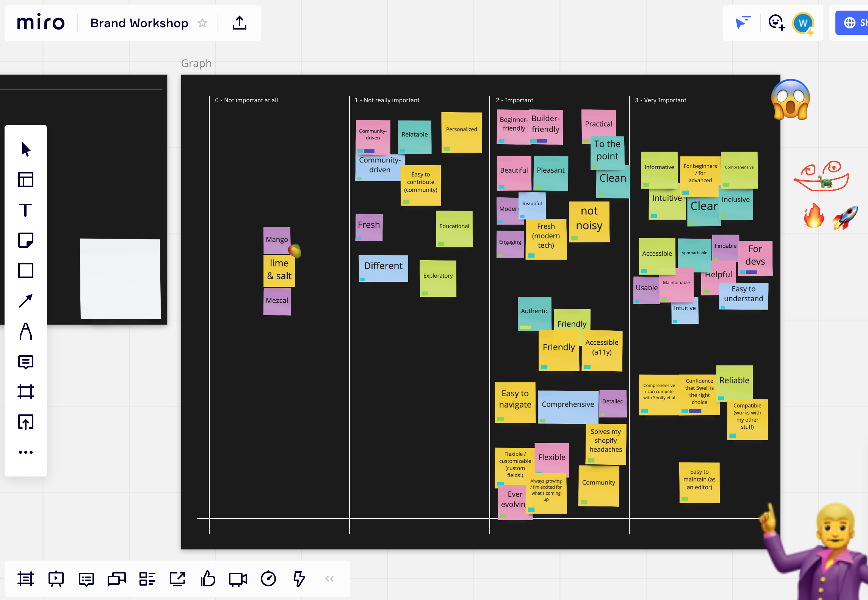Select the Pen drawing tool

click(25, 331)
